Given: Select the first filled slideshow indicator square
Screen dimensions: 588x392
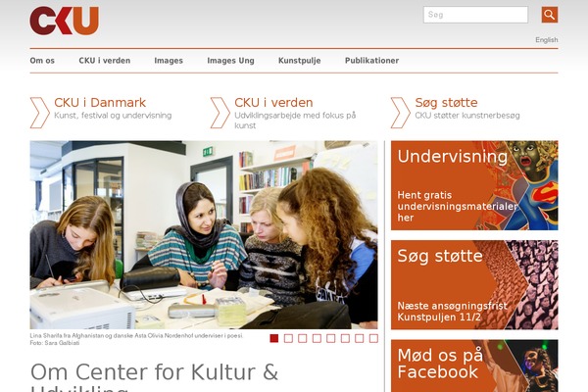Looking at the screenshot, I should click(x=274, y=338).
